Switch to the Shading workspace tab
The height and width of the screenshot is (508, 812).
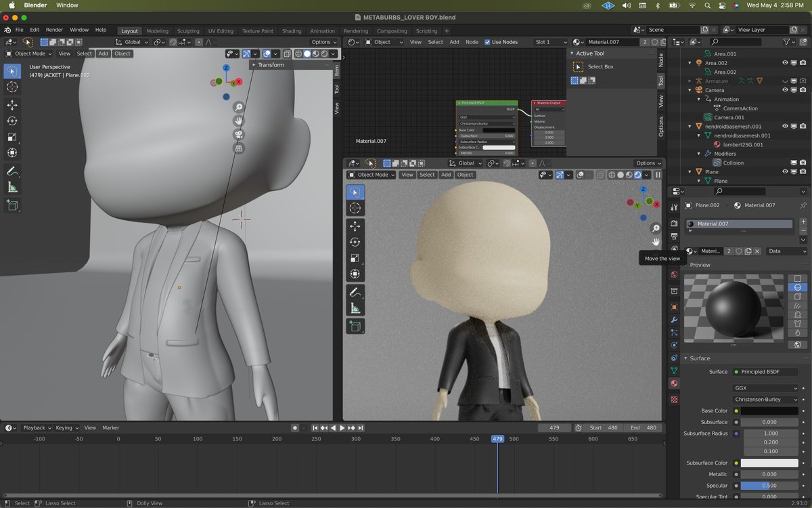click(x=292, y=31)
